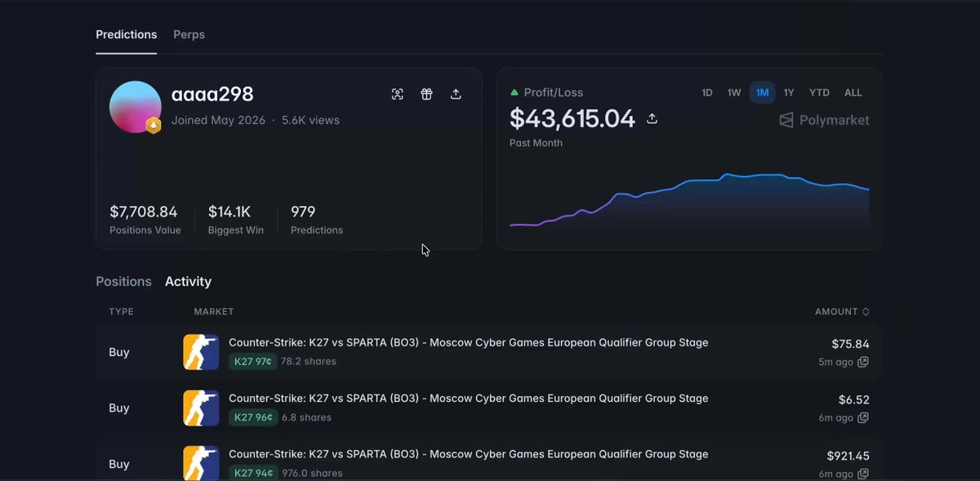Image resolution: width=980 pixels, height=481 pixels.
Task: Click the gold badge on the avatar
Action: click(153, 125)
